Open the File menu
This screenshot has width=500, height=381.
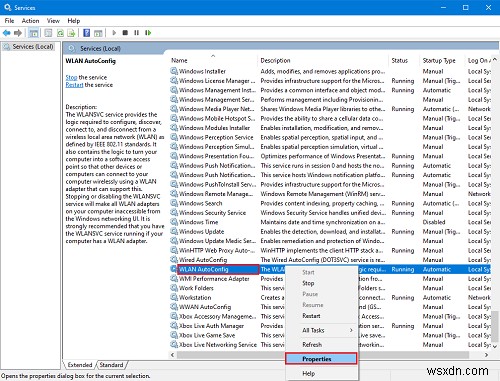[9, 21]
